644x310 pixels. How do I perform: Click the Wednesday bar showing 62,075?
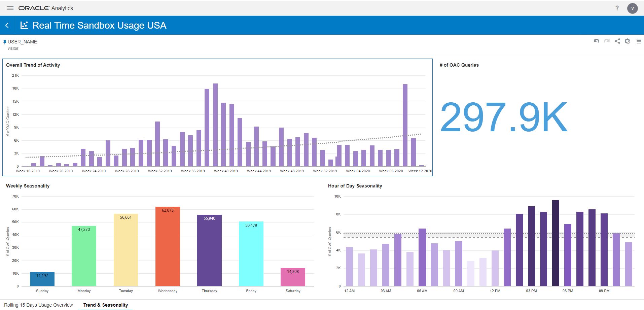[168, 246]
